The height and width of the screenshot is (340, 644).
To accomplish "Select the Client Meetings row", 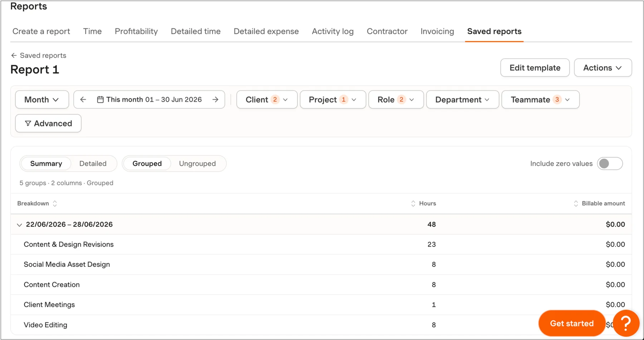I will point(321,305).
